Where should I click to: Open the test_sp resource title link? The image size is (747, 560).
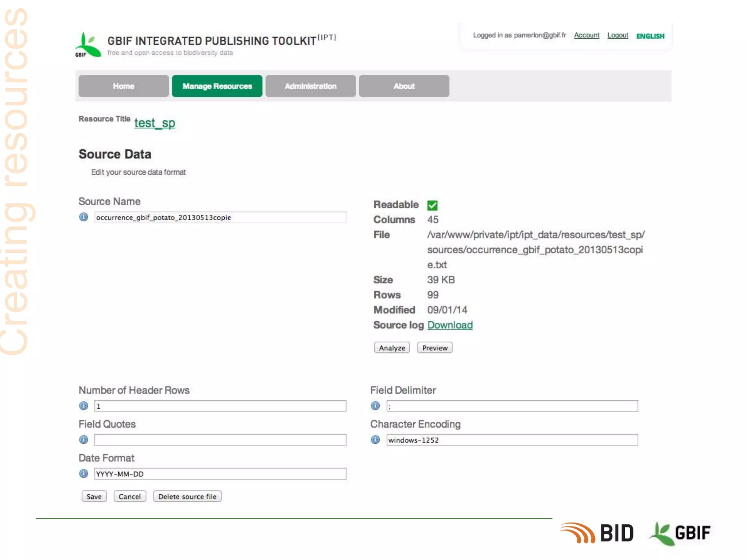pyautogui.click(x=155, y=123)
